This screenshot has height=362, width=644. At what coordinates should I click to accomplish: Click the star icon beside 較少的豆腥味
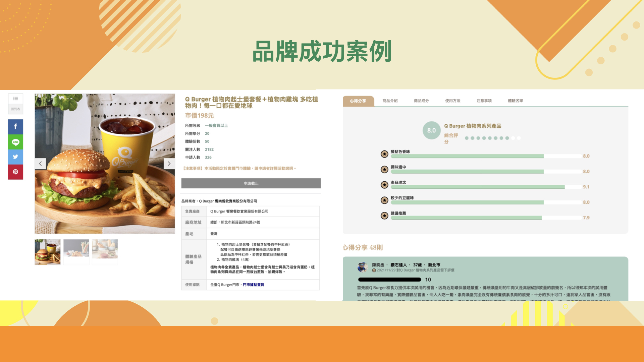tap(384, 200)
